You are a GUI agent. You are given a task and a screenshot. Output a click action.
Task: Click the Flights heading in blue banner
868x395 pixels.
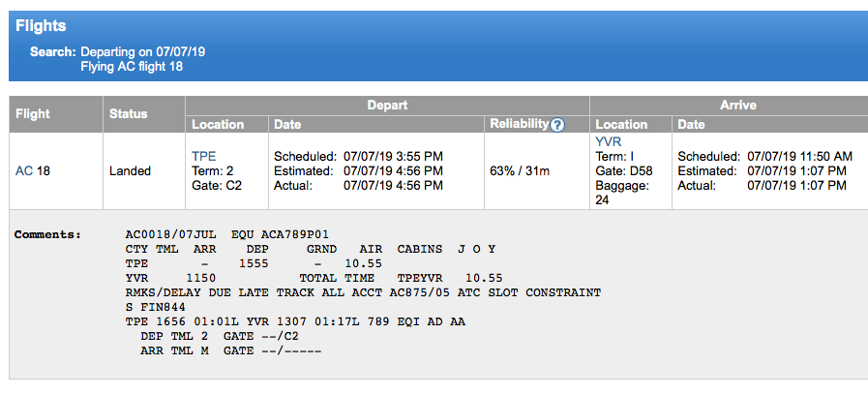(x=41, y=25)
